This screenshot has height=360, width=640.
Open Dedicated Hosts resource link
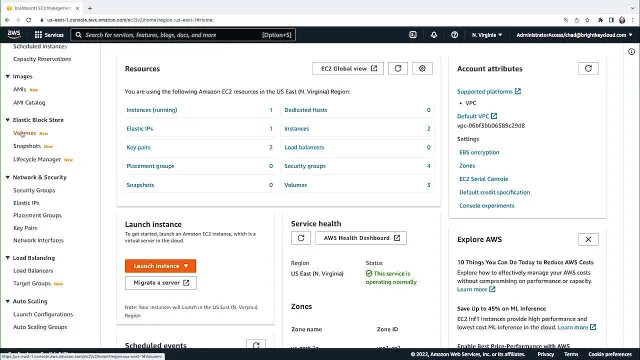point(306,110)
